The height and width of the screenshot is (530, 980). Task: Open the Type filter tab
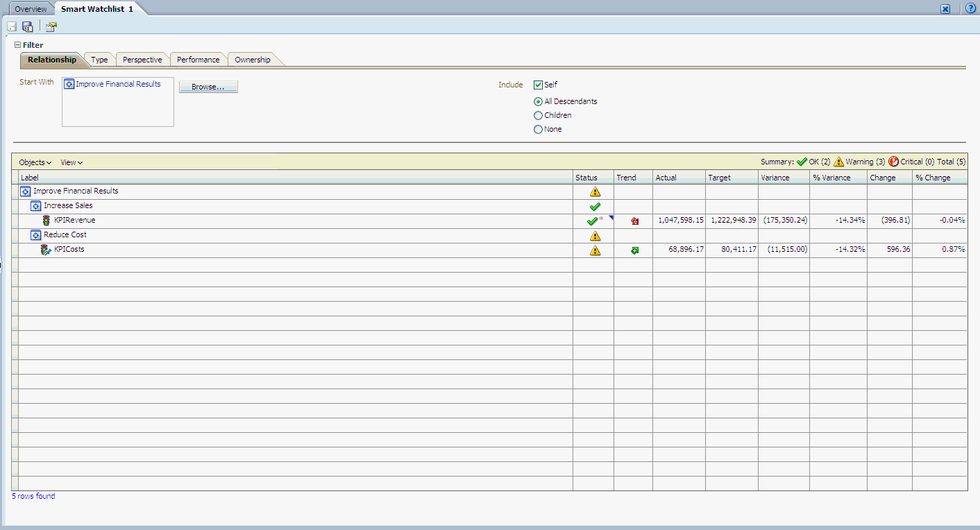pos(100,60)
